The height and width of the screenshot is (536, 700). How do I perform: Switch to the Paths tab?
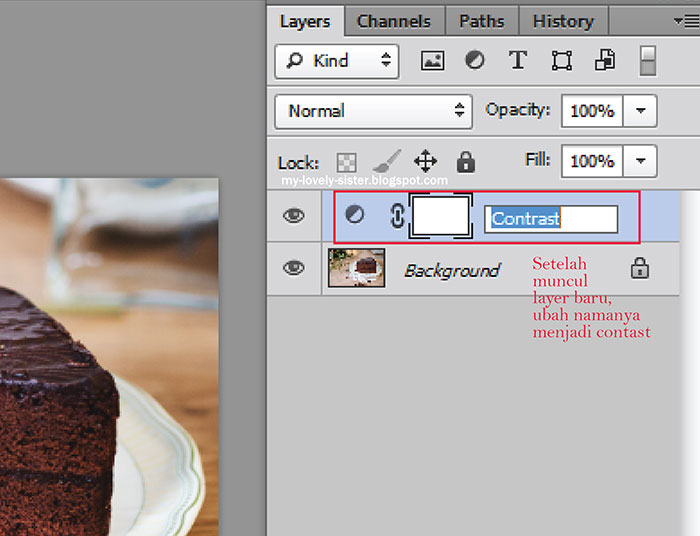[482, 21]
